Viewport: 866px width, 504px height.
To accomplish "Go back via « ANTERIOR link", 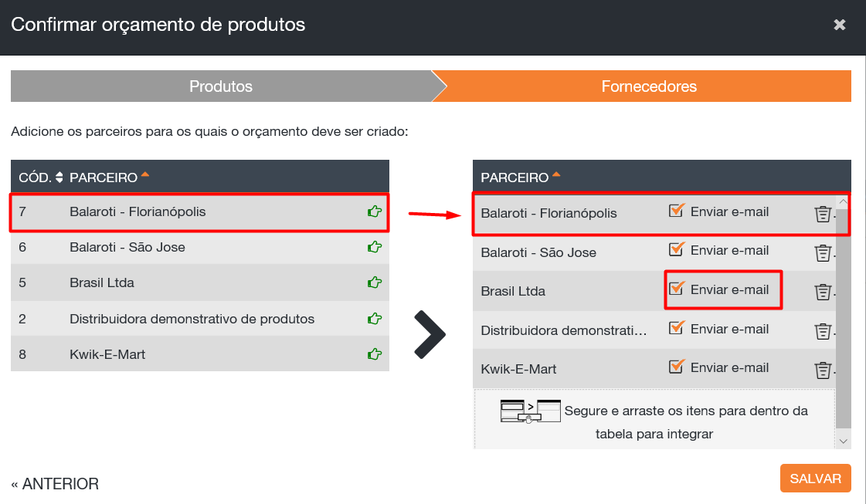I will tap(55, 484).
